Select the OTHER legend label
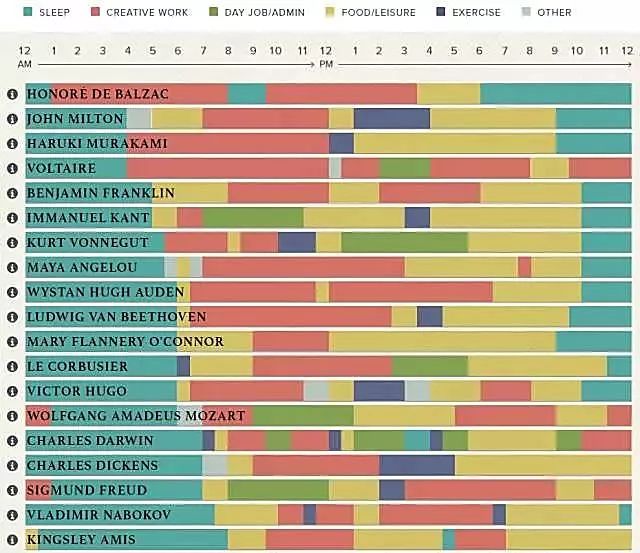 pyautogui.click(x=554, y=12)
